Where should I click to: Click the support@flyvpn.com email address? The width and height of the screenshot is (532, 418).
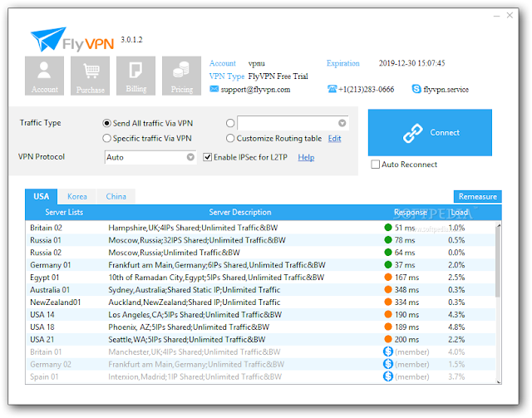pos(255,90)
